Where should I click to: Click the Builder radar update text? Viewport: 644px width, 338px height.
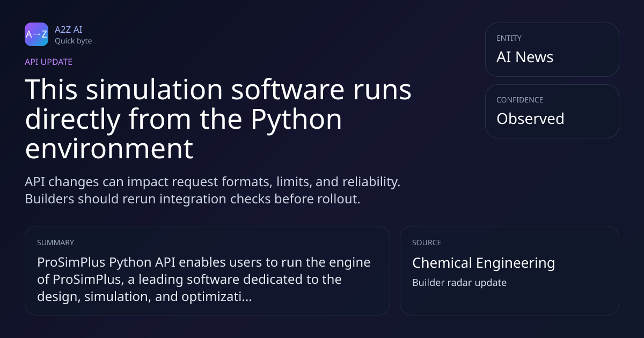pyautogui.click(x=459, y=282)
